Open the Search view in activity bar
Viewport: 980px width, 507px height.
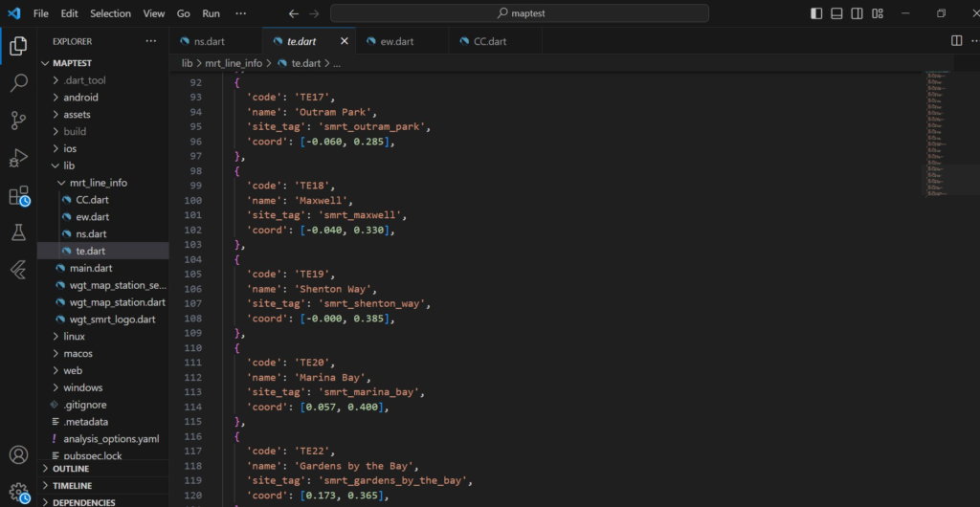pyautogui.click(x=18, y=83)
